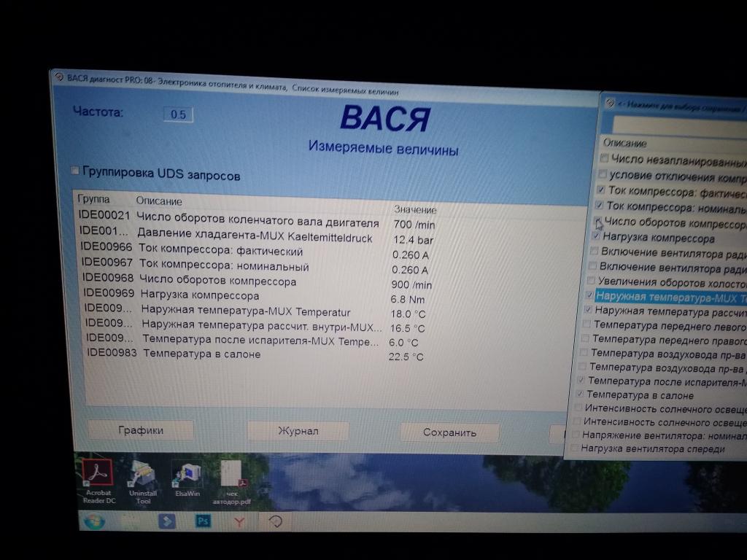Click Сохранить button

(x=449, y=432)
